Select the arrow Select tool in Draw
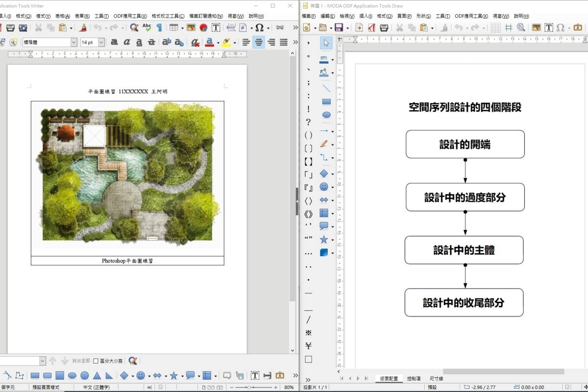This screenshot has width=588, height=392. pyautogui.click(x=326, y=43)
